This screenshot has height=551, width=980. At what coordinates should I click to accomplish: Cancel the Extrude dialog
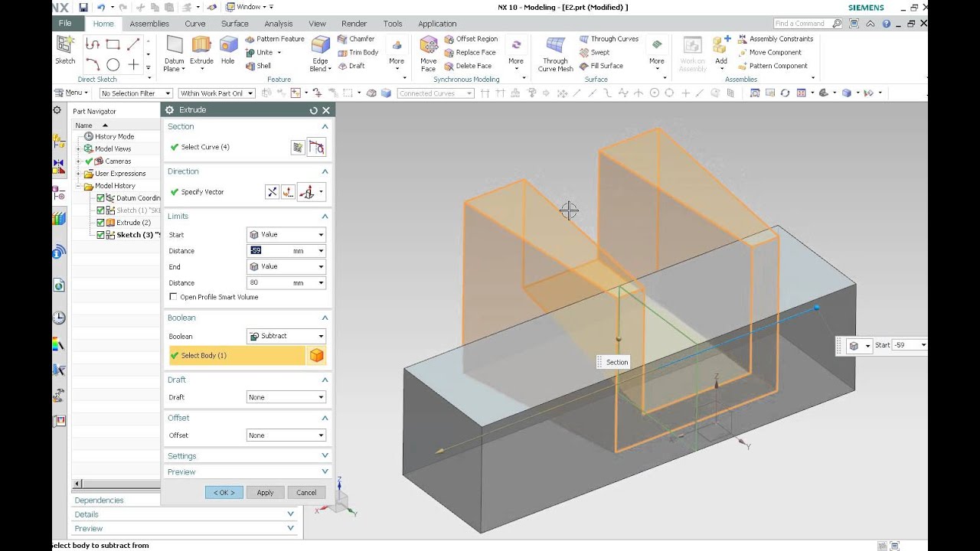[x=306, y=493]
